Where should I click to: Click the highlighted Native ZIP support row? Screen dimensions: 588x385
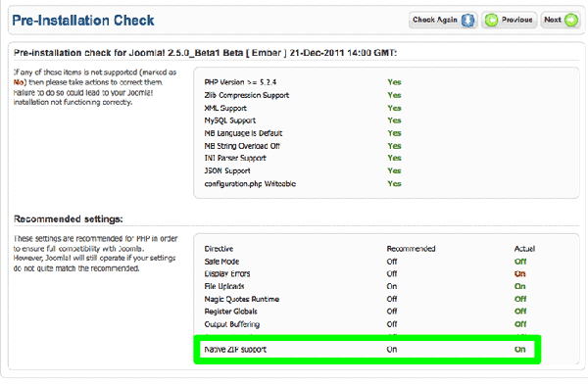367,350
